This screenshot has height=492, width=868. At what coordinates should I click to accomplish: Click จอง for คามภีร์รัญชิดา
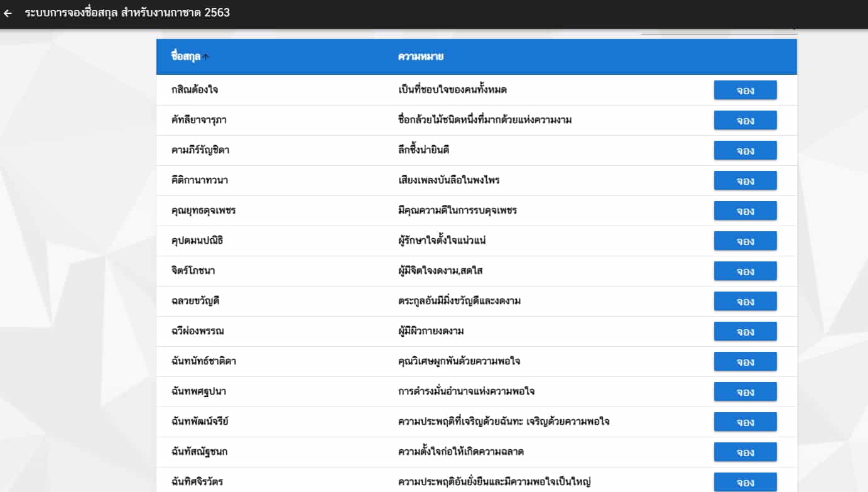pyautogui.click(x=745, y=150)
